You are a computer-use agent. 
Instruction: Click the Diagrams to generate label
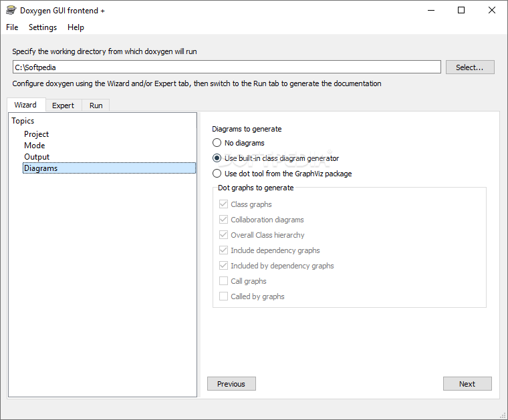pyautogui.click(x=247, y=129)
